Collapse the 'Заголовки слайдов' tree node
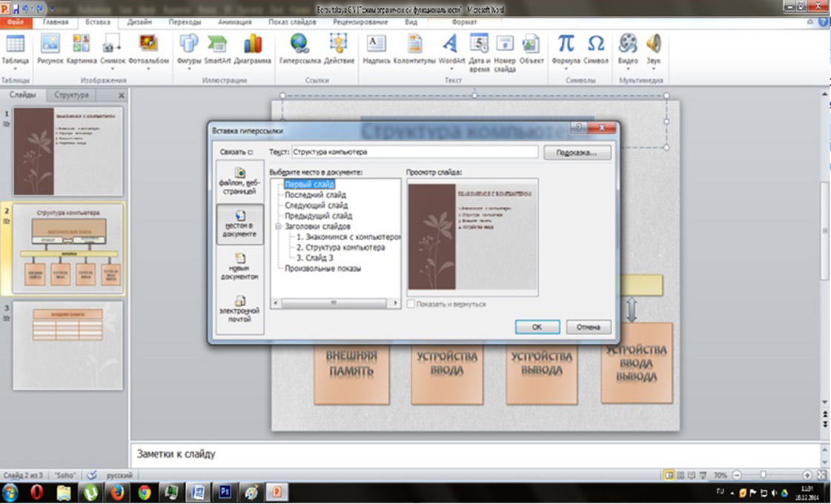Image resolution: width=831 pixels, height=504 pixels. point(277,226)
